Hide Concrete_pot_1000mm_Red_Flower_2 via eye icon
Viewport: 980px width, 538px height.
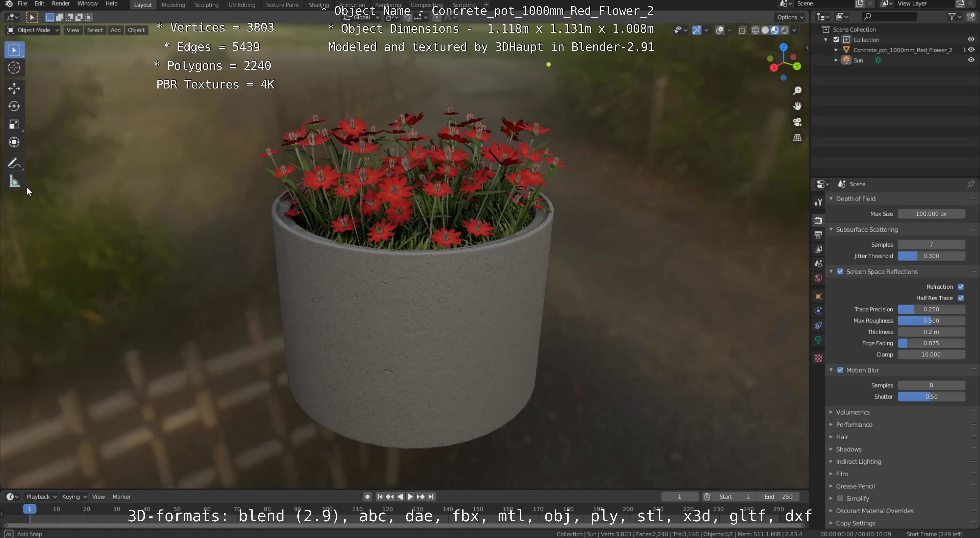[971, 50]
